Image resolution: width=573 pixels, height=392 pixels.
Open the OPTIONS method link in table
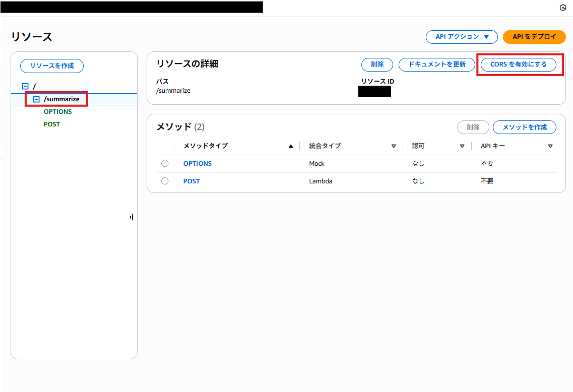pos(198,164)
